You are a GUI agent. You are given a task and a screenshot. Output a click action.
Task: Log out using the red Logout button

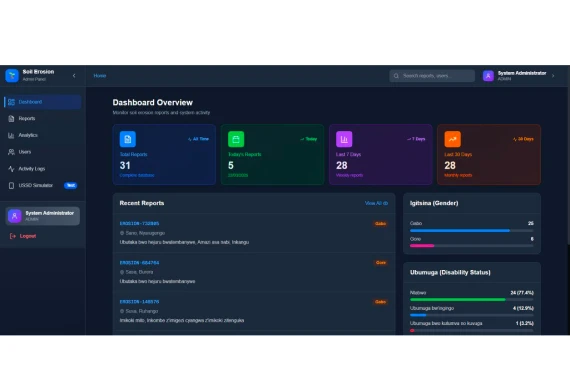pos(23,236)
